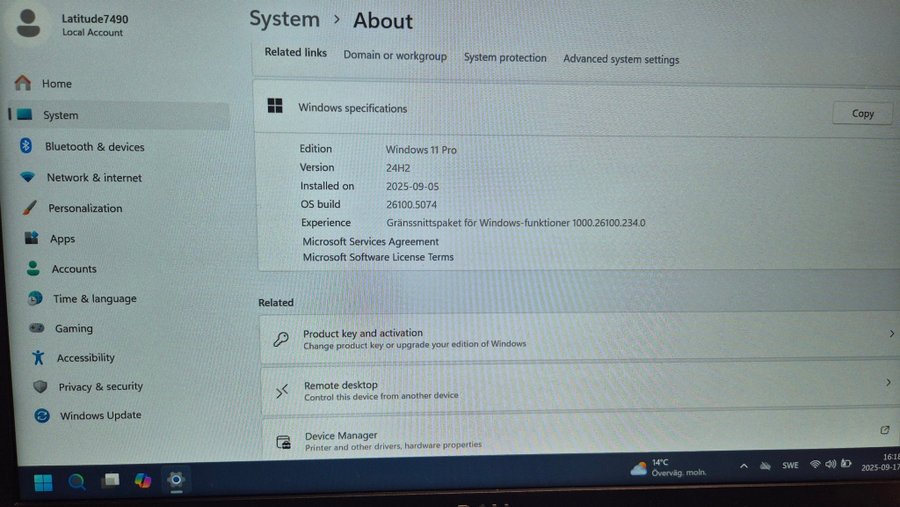Open Accounts settings page
Viewport: 900px width, 507px height.
[74, 269]
